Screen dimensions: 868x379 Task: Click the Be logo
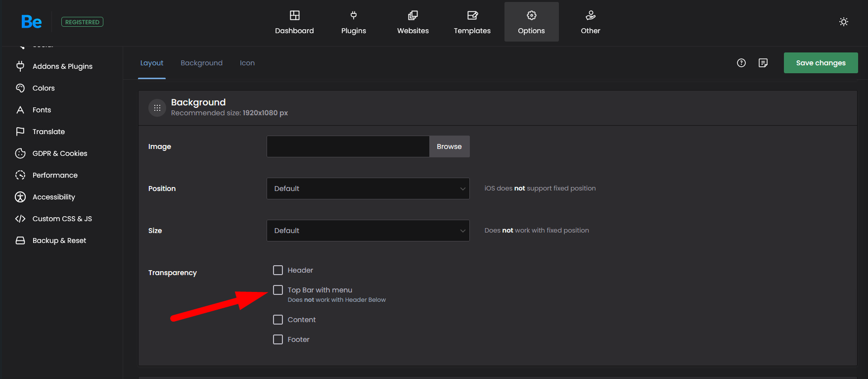click(x=31, y=22)
